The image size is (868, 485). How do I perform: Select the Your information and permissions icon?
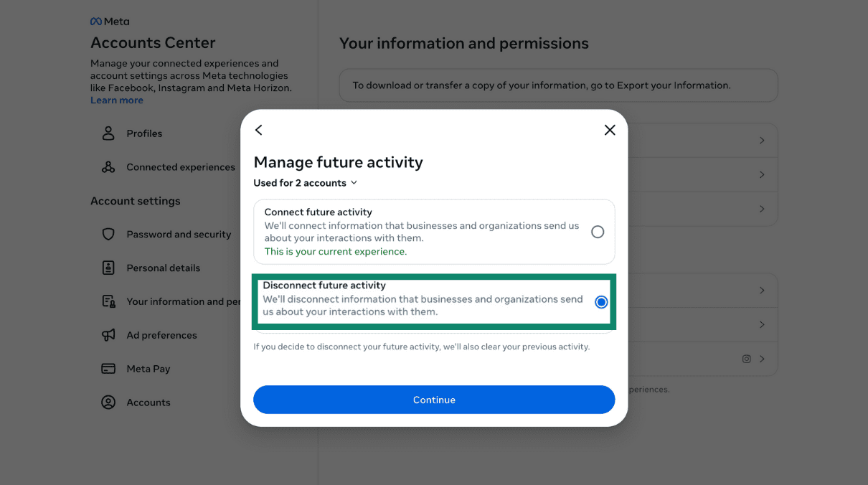[x=108, y=301]
